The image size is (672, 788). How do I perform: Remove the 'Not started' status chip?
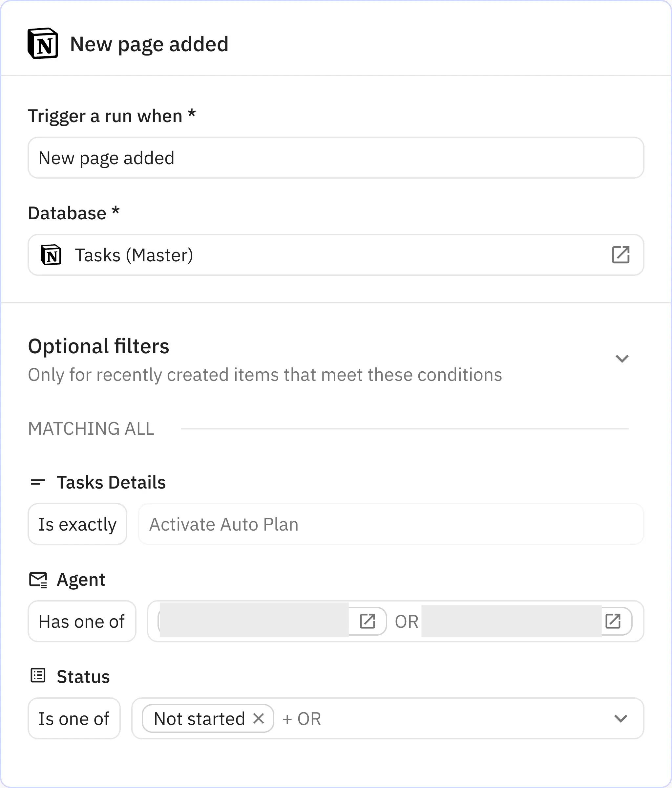(x=259, y=718)
